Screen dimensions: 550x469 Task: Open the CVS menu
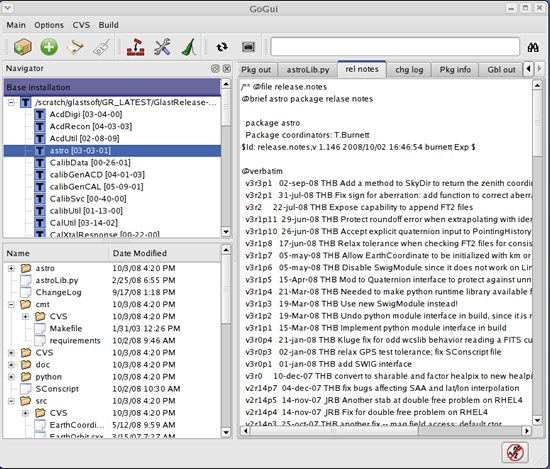[81, 25]
